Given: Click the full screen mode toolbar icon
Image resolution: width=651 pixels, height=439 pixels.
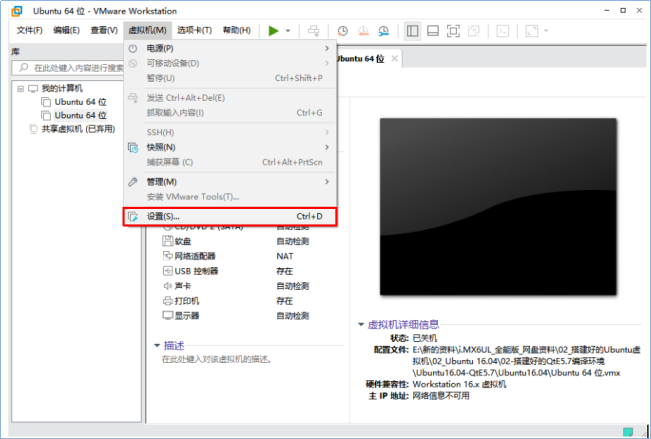Looking at the screenshot, I should (453, 31).
